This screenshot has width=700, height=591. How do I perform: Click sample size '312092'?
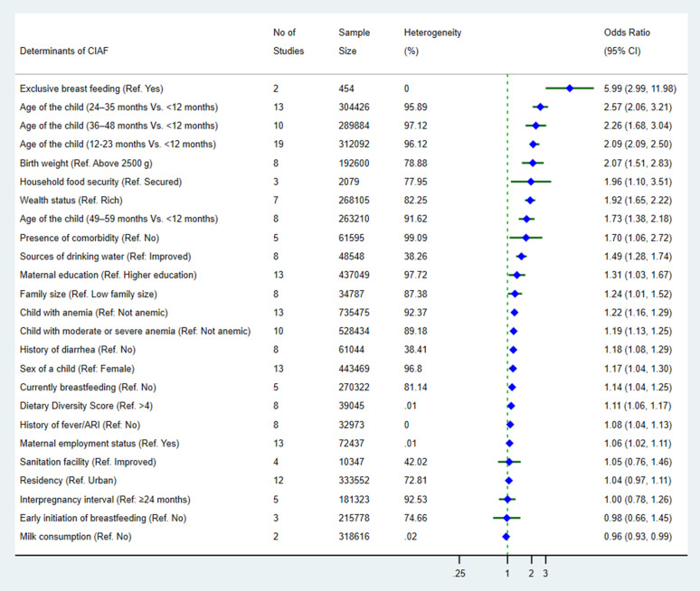pos(354,145)
